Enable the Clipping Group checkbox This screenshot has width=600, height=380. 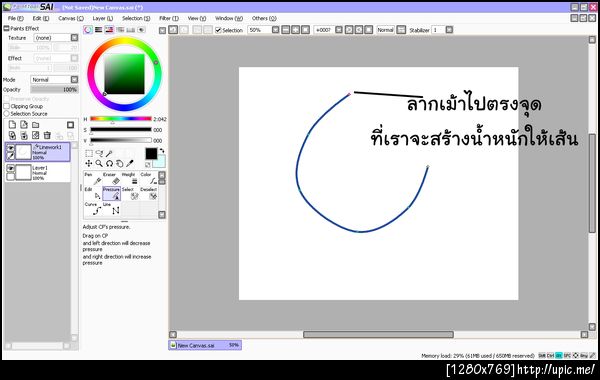[7, 106]
